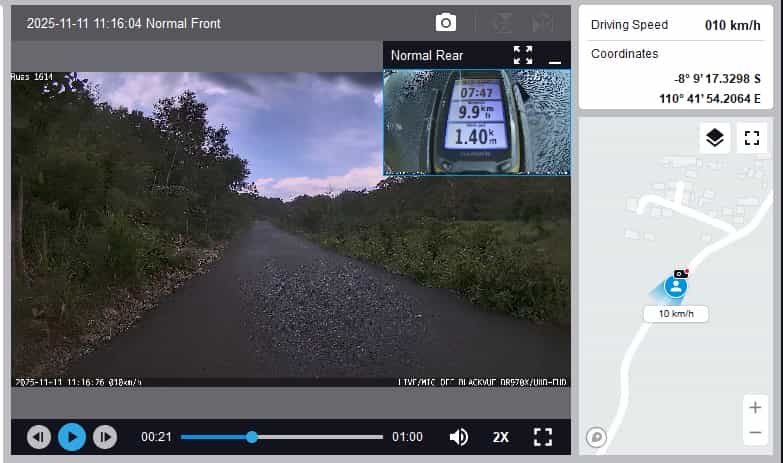Viewport: 783px width, 463px height.
Task: Expand the Normal Rear view to fullscreen
Action: pos(523,55)
